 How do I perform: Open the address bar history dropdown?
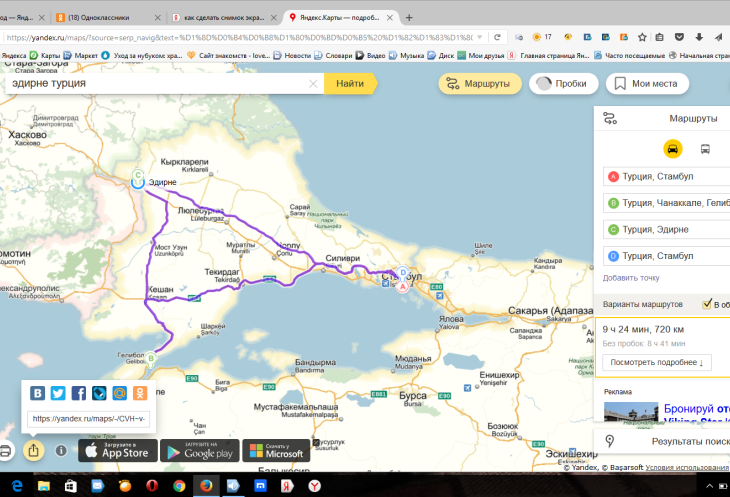coord(481,37)
